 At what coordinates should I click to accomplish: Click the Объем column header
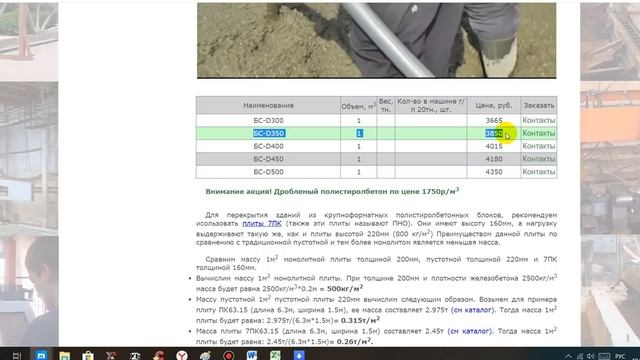pos(358,105)
